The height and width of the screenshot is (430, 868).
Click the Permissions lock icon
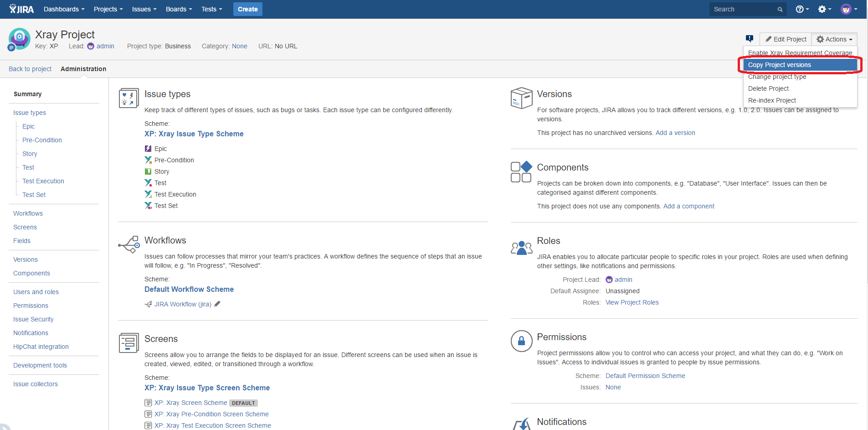click(522, 341)
